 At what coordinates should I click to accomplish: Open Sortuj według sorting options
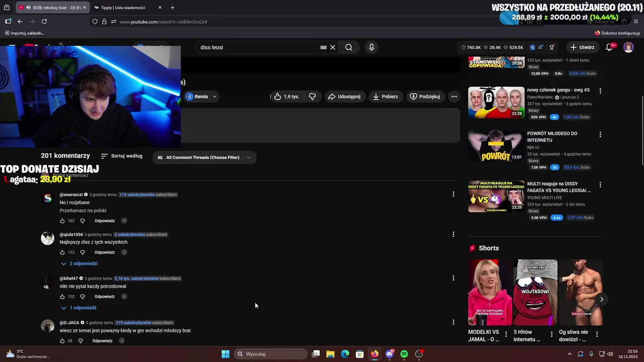[122, 156]
